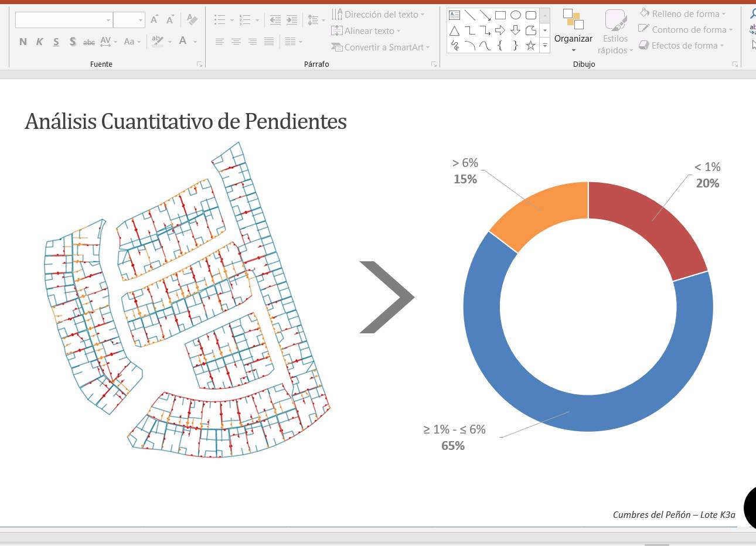Screen dimensions: 756x546
Task: Open Organizar menu
Action: coord(573,30)
